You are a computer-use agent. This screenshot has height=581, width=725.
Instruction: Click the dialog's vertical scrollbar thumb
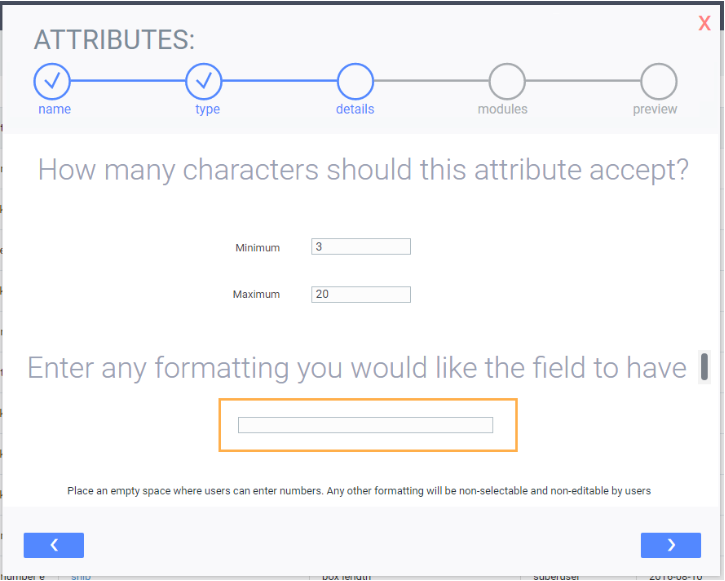pyautogui.click(x=704, y=367)
